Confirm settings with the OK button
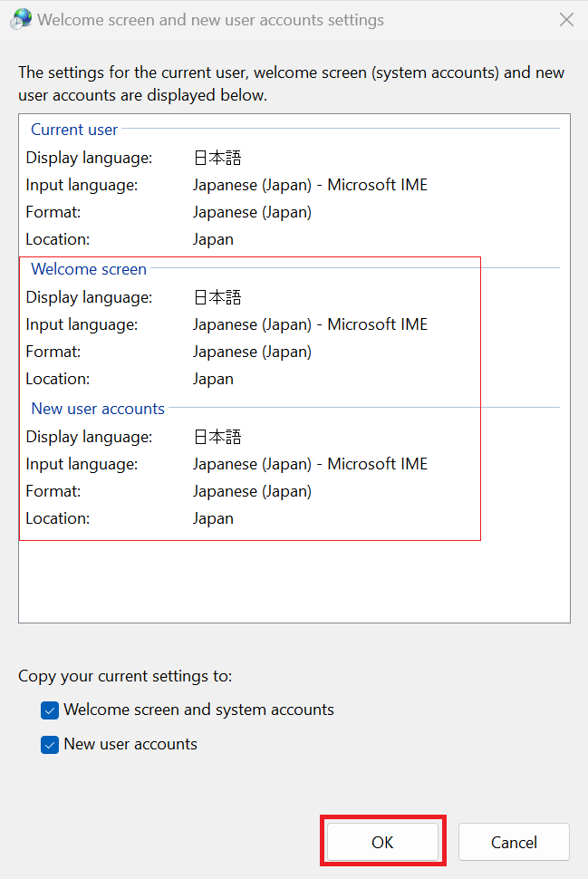The height and width of the screenshot is (879, 588). (x=382, y=841)
